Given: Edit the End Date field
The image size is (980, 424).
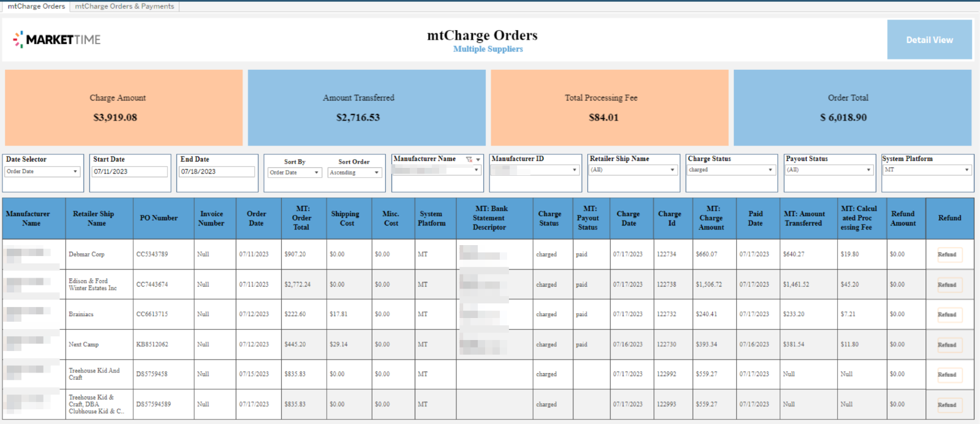Looking at the screenshot, I should pos(217,172).
